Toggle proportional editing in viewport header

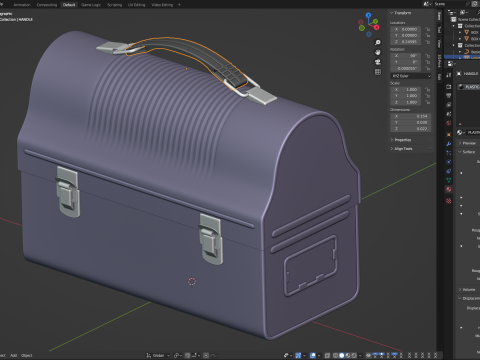206,355
